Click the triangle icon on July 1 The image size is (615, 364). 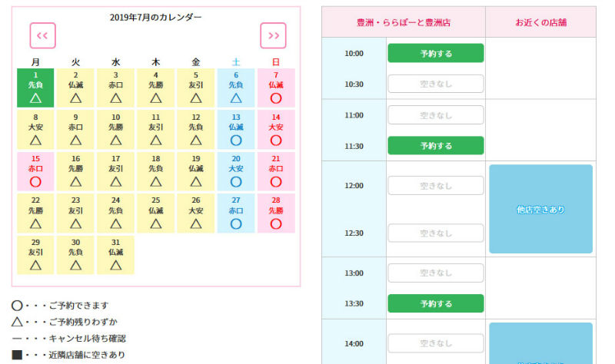35,98
